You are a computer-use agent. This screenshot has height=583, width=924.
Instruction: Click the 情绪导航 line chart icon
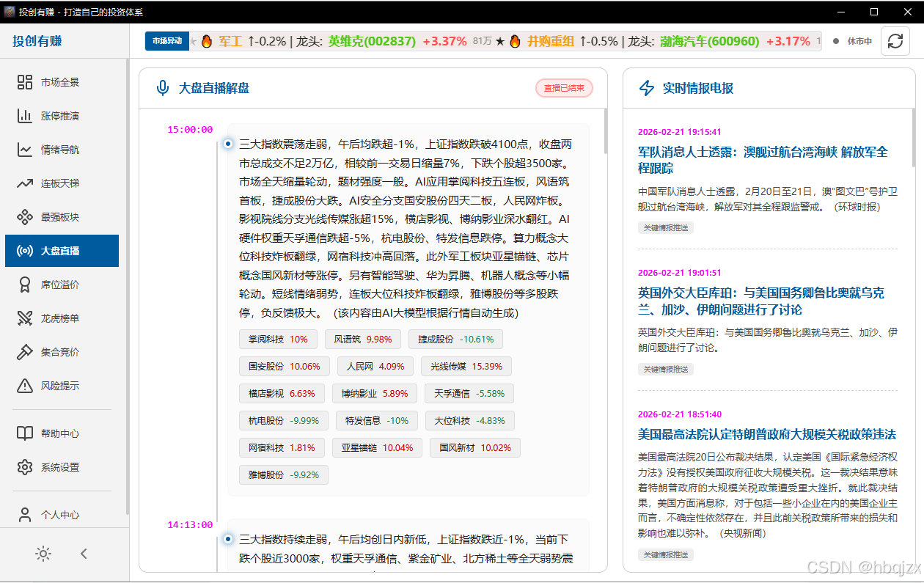coord(25,150)
